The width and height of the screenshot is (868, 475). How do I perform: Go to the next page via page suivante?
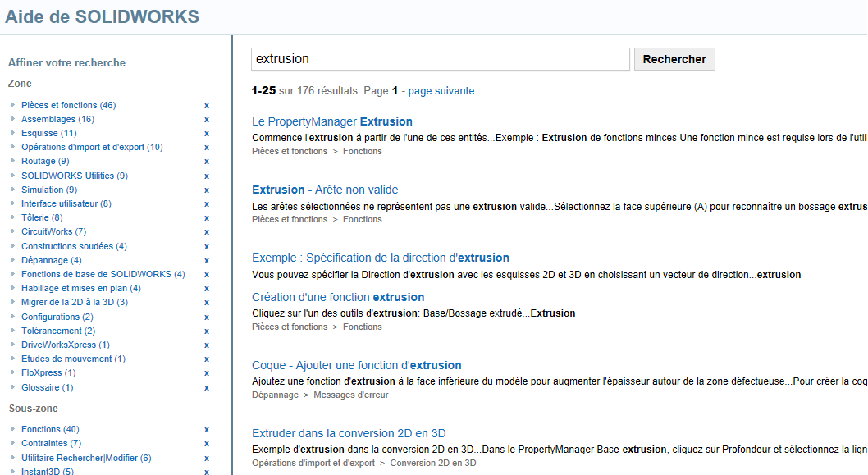(441, 91)
